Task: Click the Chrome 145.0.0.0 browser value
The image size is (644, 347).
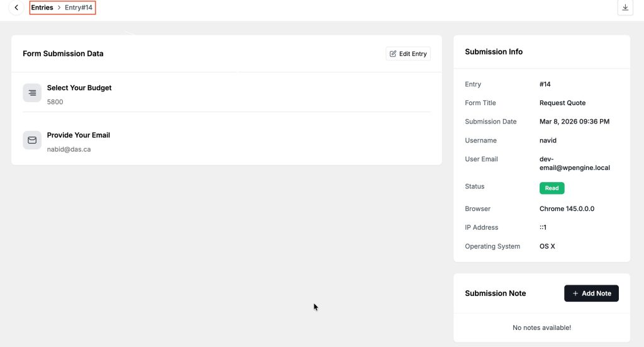Action: (567, 208)
